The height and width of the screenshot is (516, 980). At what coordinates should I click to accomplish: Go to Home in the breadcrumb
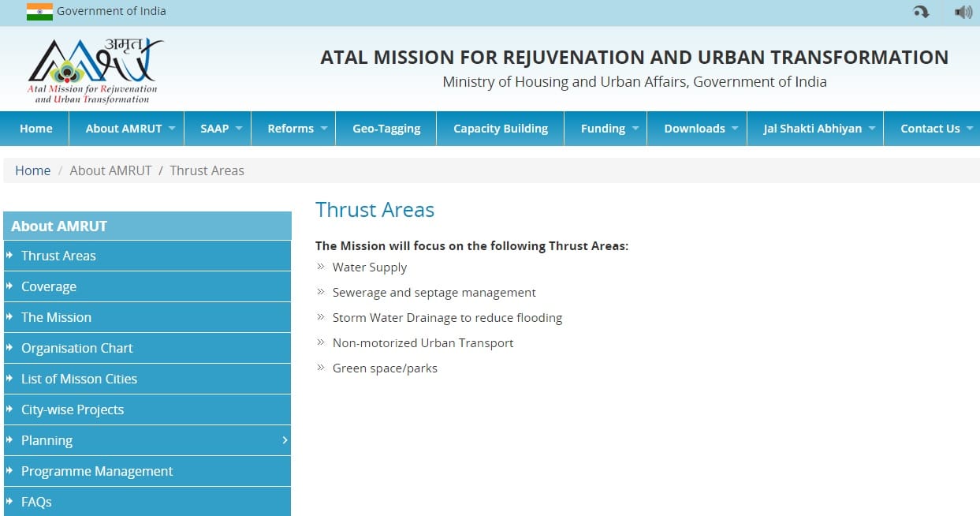pos(32,170)
